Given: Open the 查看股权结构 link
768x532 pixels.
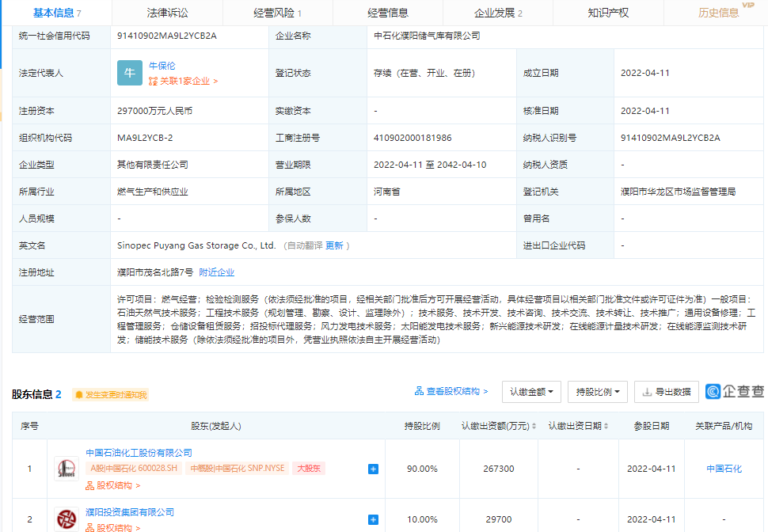Looking at the screenshot, I should tap(451, 392).
